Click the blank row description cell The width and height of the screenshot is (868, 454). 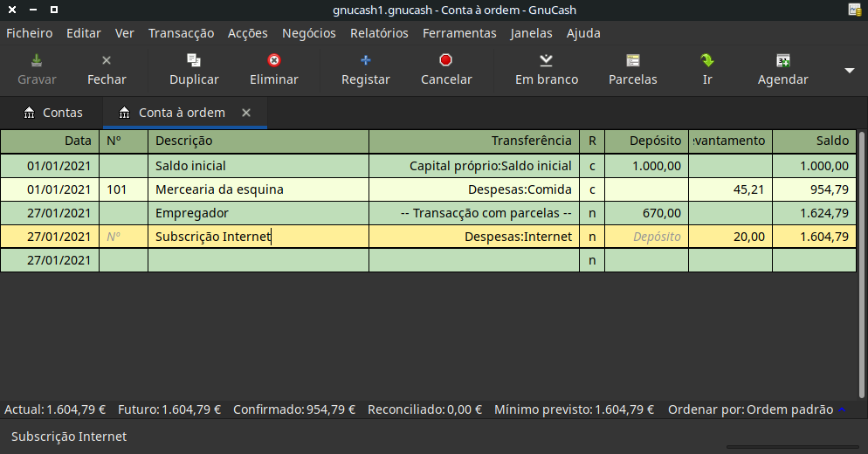pos(258,260)
